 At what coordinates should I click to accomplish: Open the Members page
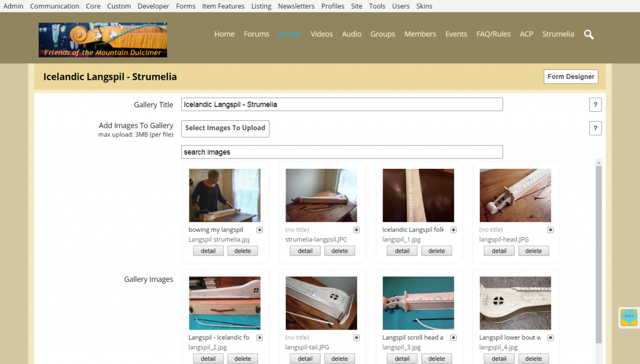point(420,34)
